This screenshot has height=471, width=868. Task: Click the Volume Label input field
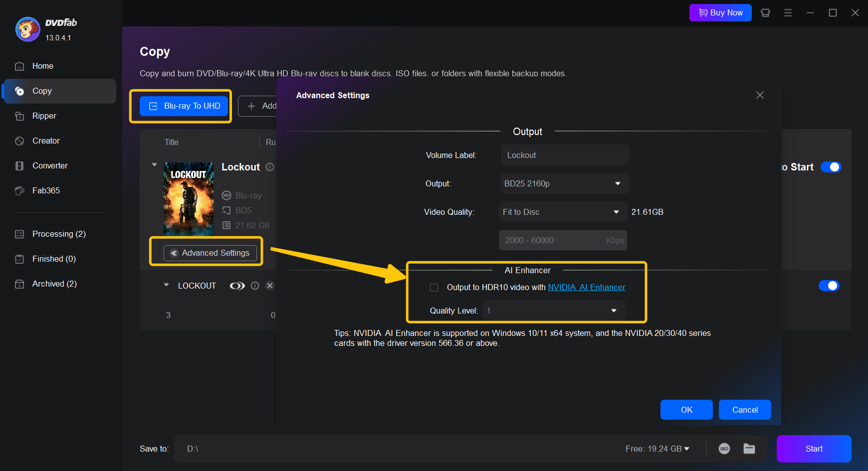tap(565, 155)
